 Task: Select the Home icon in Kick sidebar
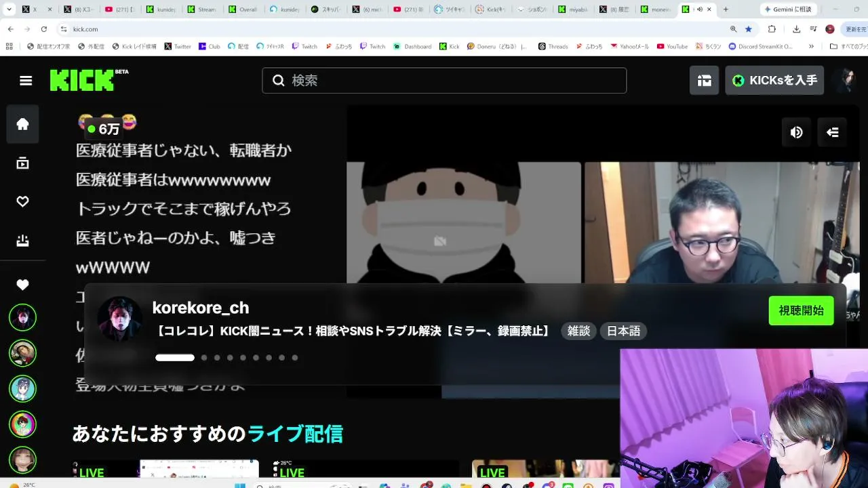[x=23, y=124]
